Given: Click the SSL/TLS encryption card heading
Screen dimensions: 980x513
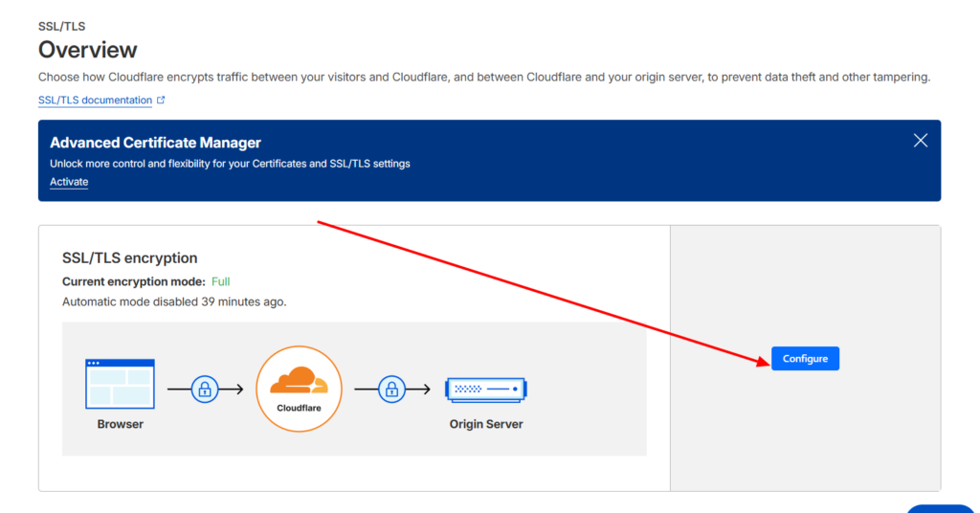Looking at the screenshot, I should click(x=129, y=257).
